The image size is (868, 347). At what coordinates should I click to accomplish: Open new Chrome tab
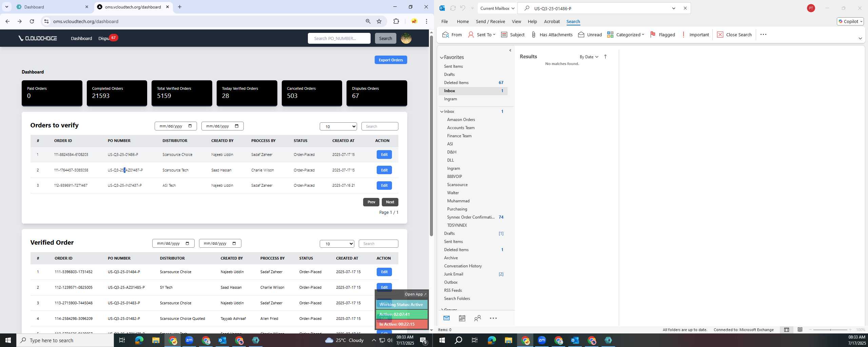tap(180, 7)
